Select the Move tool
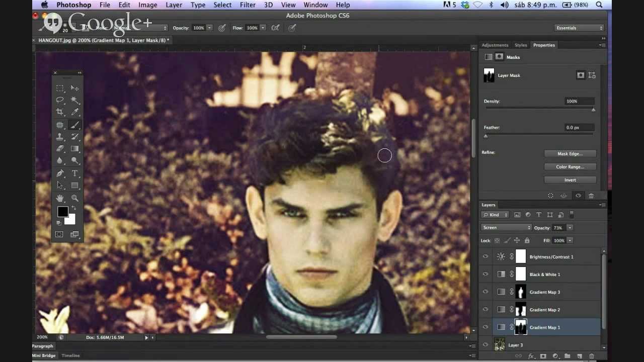Viewport: 644px width, 362px height. click(x=75, y=88)
